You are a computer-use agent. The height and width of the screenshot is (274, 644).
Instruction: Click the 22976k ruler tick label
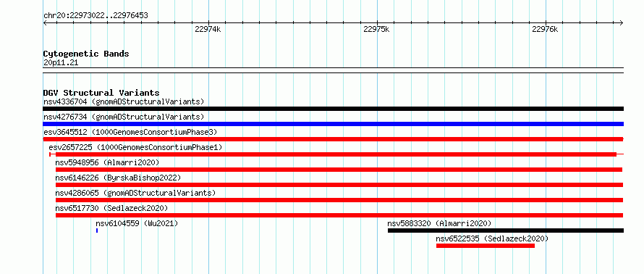(x=545, y=29)
